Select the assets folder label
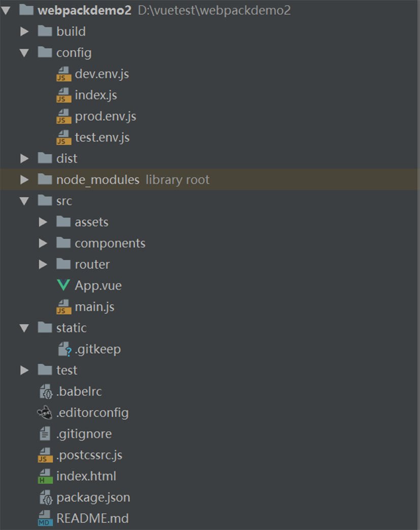420x530 pixels. (x=91, y=222)
